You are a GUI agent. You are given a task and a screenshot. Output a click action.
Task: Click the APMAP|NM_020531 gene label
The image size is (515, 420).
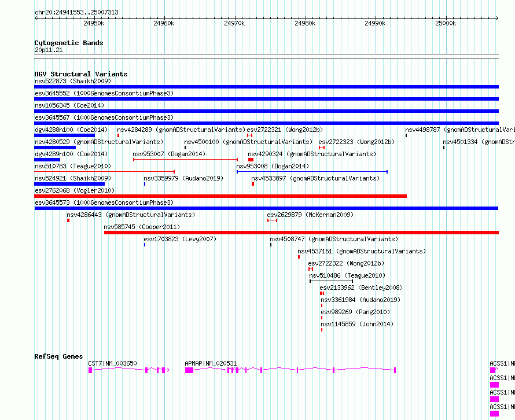[x=211, y=363]
